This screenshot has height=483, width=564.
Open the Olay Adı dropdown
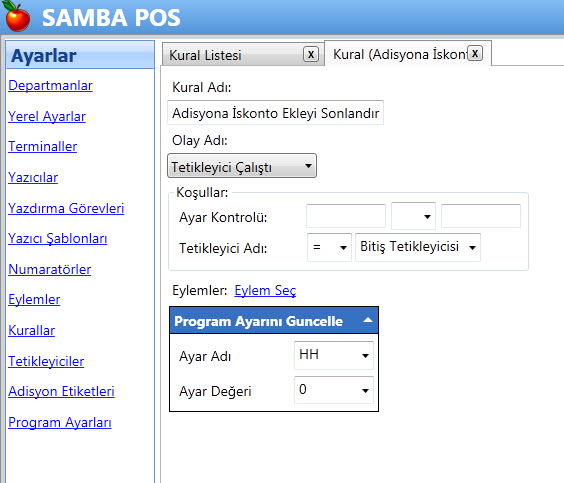coord(242,166)
